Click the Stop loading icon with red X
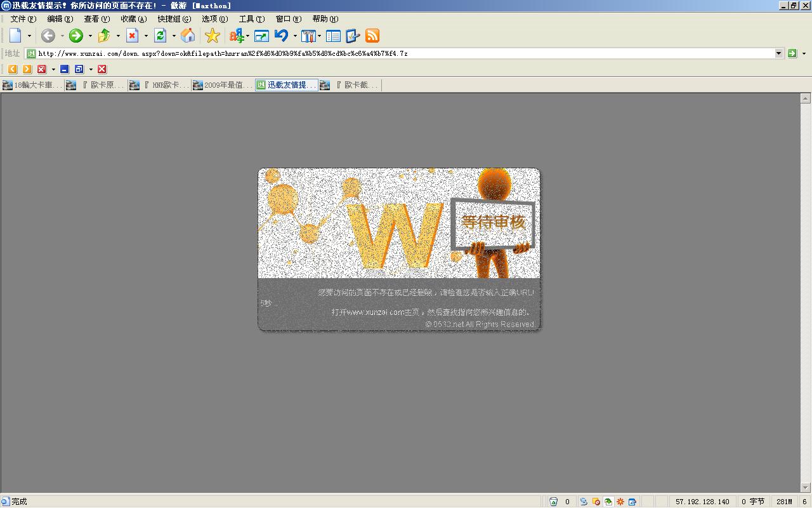The width and height of the screenshot is (812, 508). coord(132,36)
